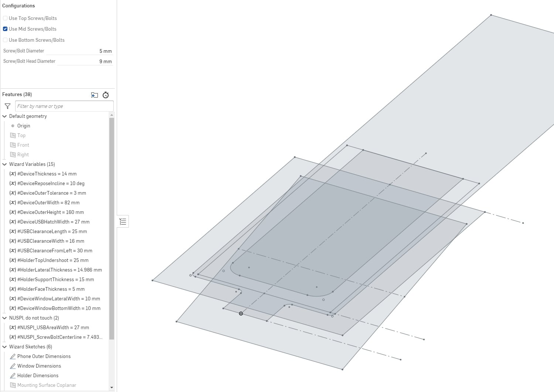Select the Top plane icon

(13, 135)
